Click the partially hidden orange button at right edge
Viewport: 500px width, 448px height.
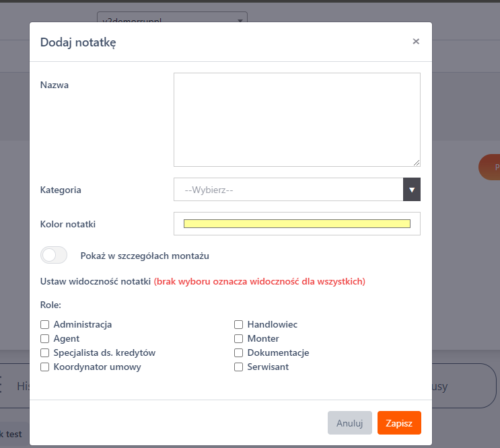(x=491, y=167)
